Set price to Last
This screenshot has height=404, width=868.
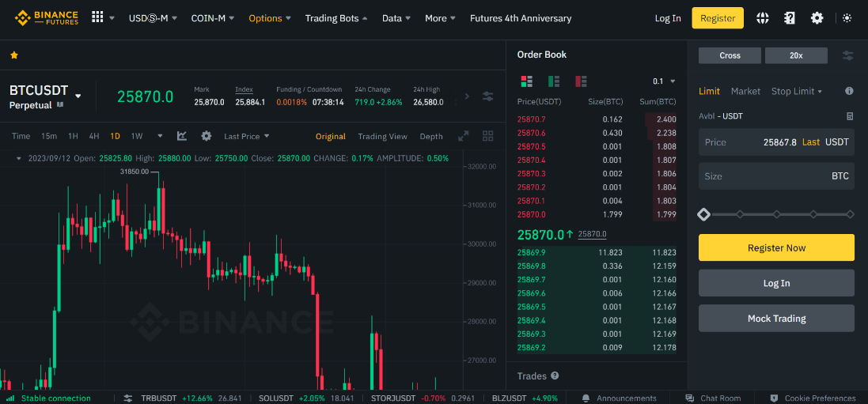811,142
